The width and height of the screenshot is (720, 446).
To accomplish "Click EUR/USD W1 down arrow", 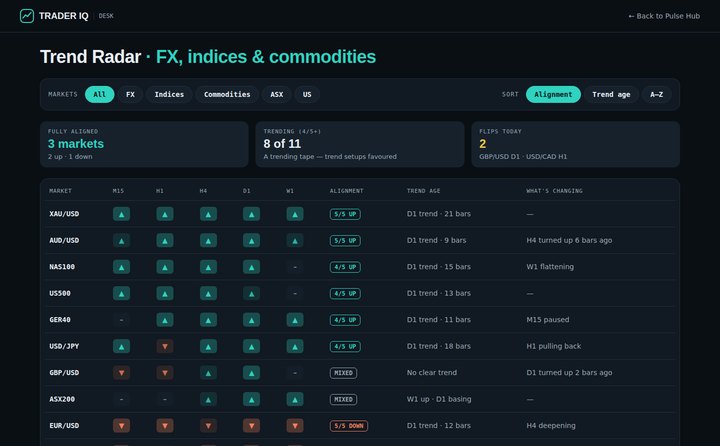I will (295, 426).
